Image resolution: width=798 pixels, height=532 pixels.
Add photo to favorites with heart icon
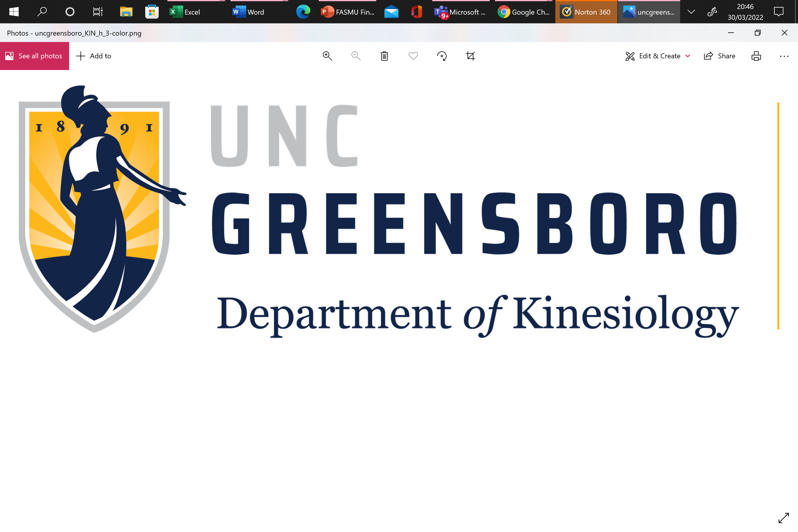[413, 56]
